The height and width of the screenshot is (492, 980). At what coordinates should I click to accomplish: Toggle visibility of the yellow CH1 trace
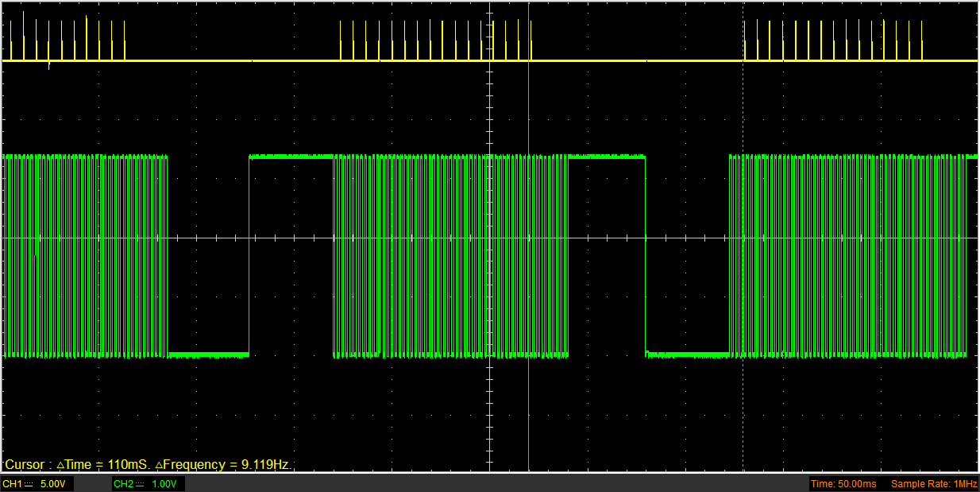(x=238, y=60)
